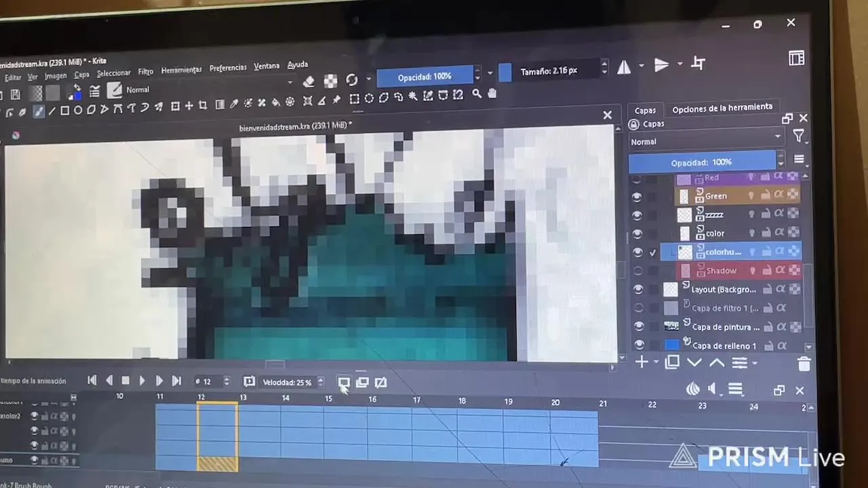Click the horizontal mirror tool icon

(624, 67)
